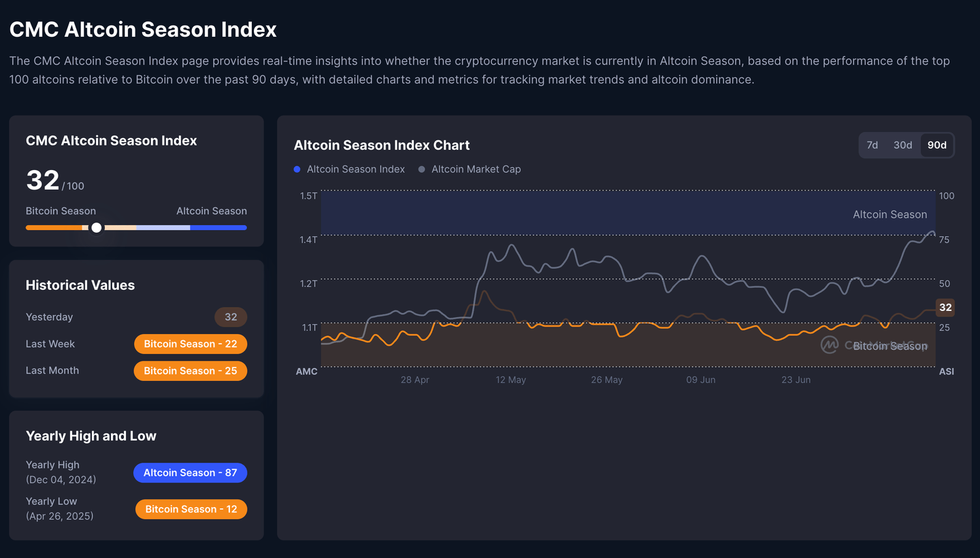Click the AMC axis label on the chart
The image size is (980, 558).
coord(307,372)
